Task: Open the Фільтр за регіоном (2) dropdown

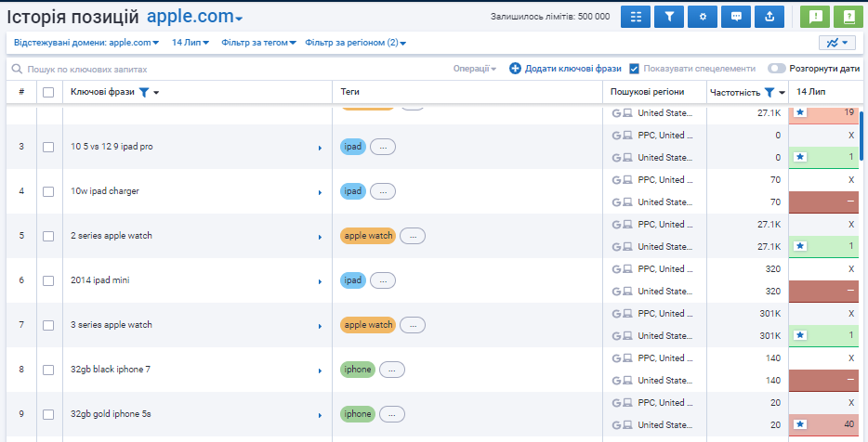Action: pos(355,43)
